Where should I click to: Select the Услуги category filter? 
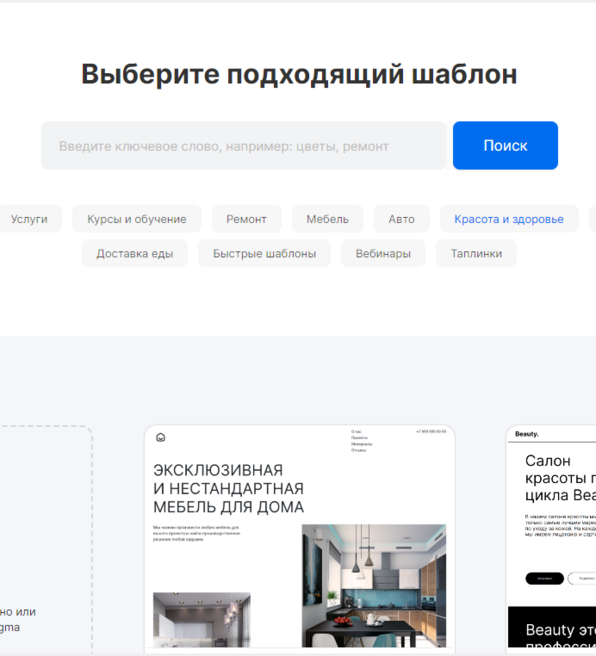29,219
